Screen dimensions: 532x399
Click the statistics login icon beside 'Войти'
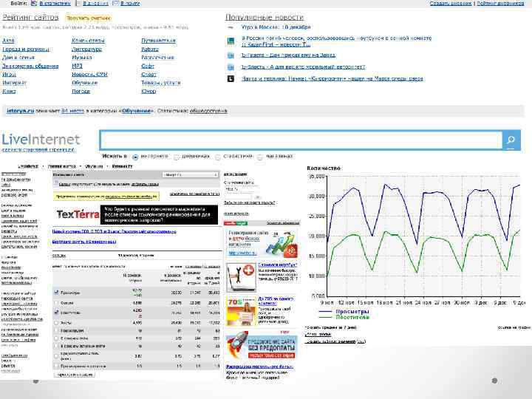tap(34, 3)
